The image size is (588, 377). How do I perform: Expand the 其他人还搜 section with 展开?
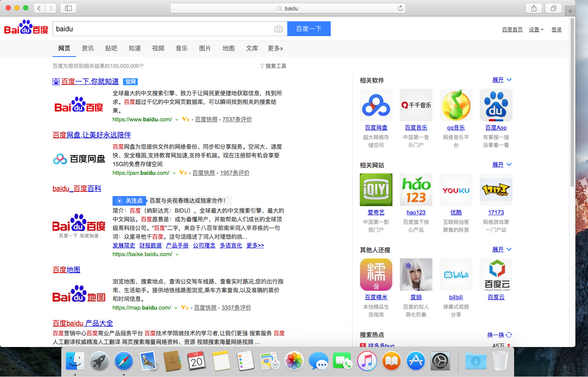coord(502,250)
